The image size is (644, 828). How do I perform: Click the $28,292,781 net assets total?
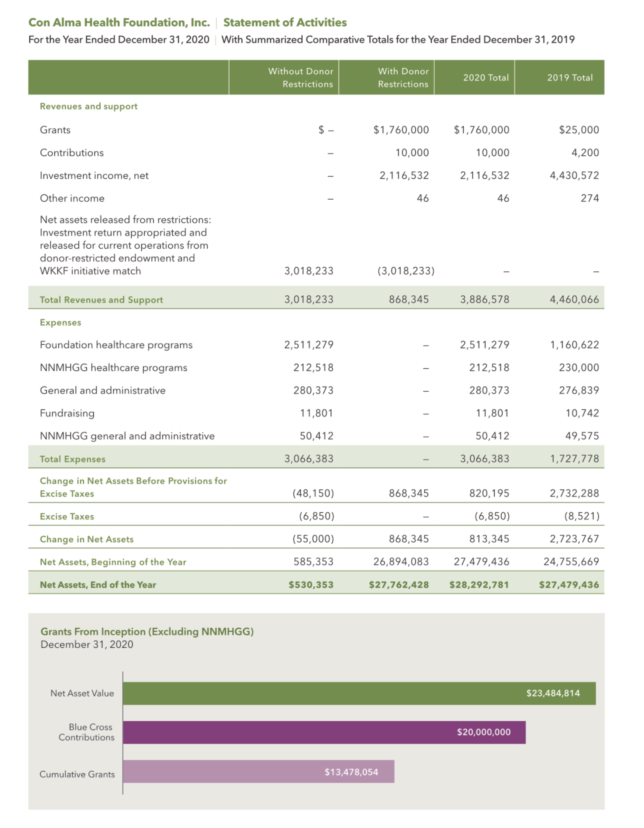click(x=479, y=584)
